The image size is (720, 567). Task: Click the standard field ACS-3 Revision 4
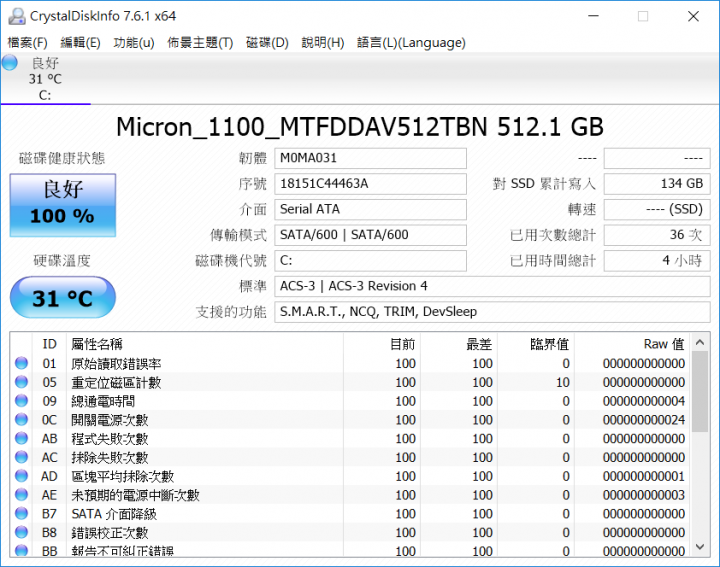(x=492, y=286)
